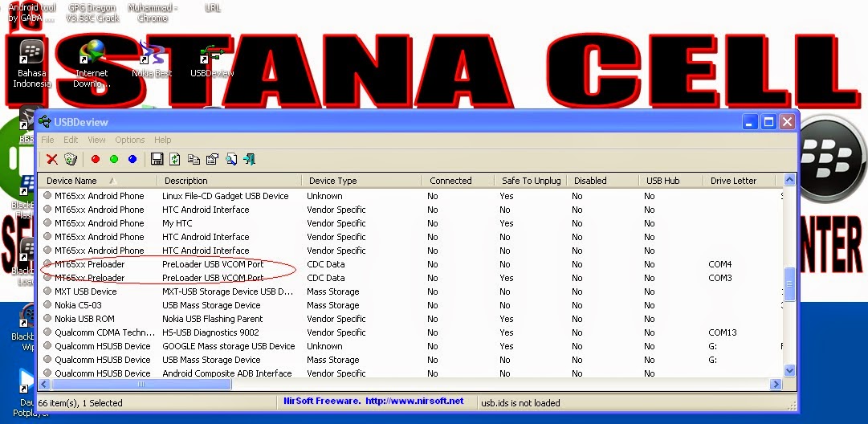Click the vertical scrollbar thumb
Viewport: 868px width, 424px height.
point(789,284)
